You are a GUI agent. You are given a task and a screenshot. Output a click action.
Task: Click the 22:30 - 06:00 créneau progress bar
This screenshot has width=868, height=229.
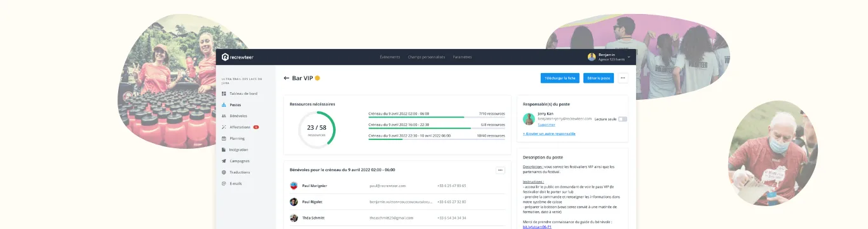(x=437, y=139)
